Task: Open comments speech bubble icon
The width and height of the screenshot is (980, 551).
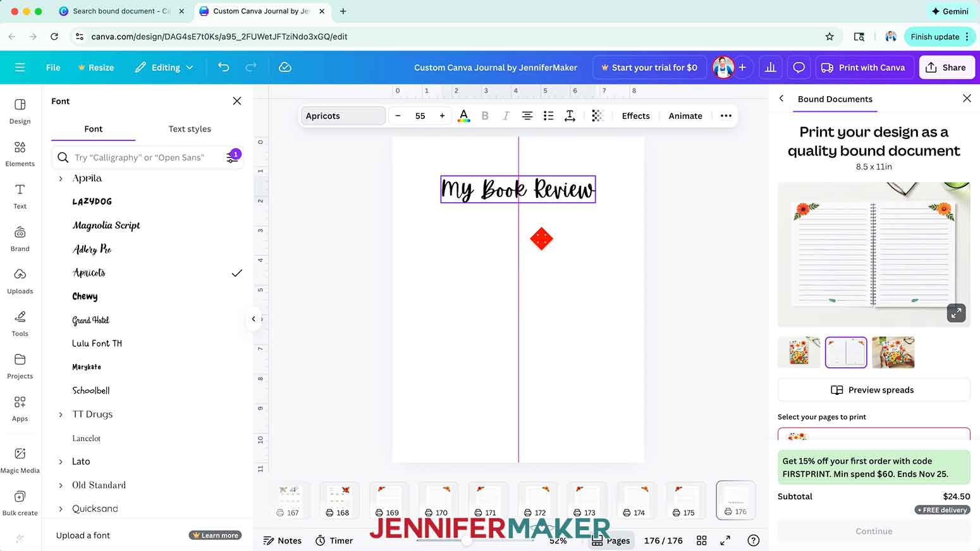Action: point(799,67)
